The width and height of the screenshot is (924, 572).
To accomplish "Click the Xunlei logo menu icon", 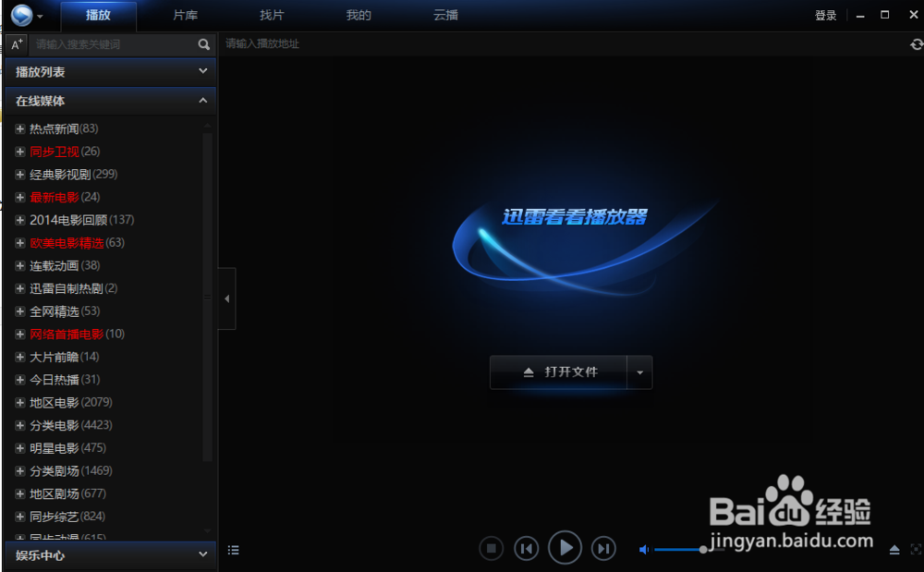I will tap(22, 16).
